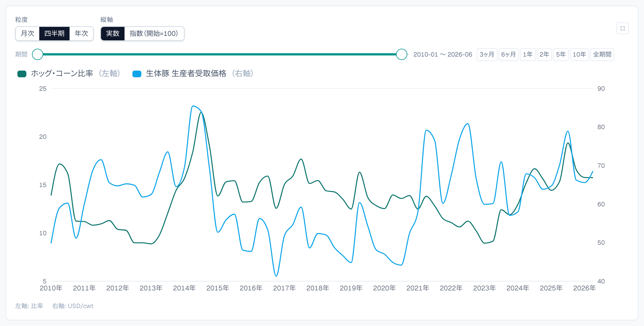Click the green ホッグ・コーン比率 legend swatch
The image size is (644, 326).
click(x=22, y=74)
